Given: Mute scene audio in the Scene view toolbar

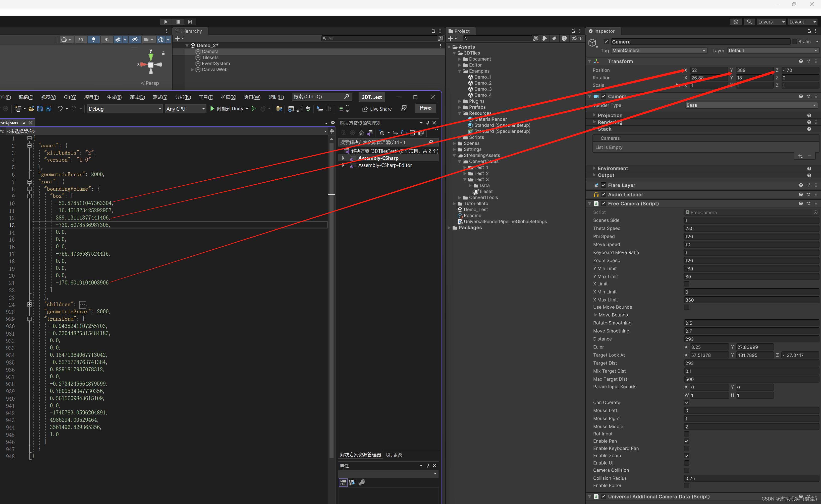Looking at the screenshot, I should click(106, 39).
